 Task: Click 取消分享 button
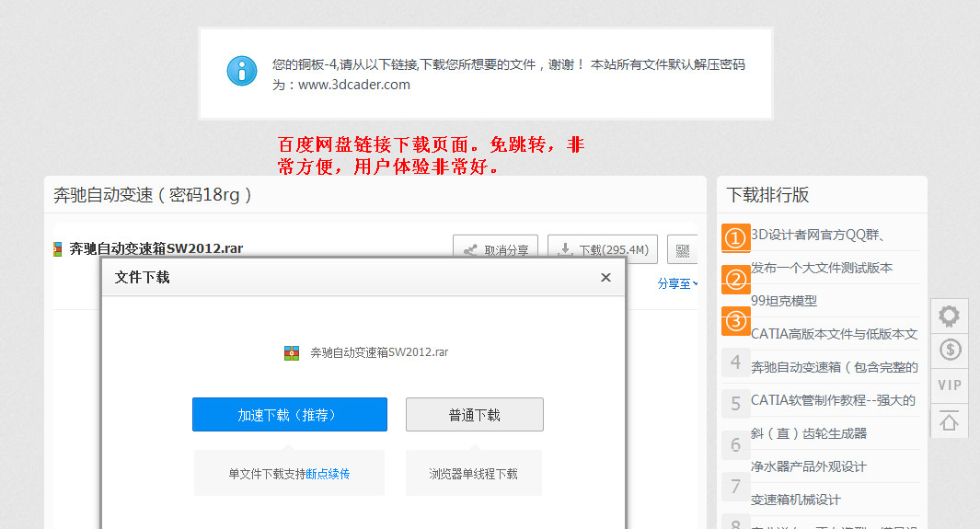point(496,250)
